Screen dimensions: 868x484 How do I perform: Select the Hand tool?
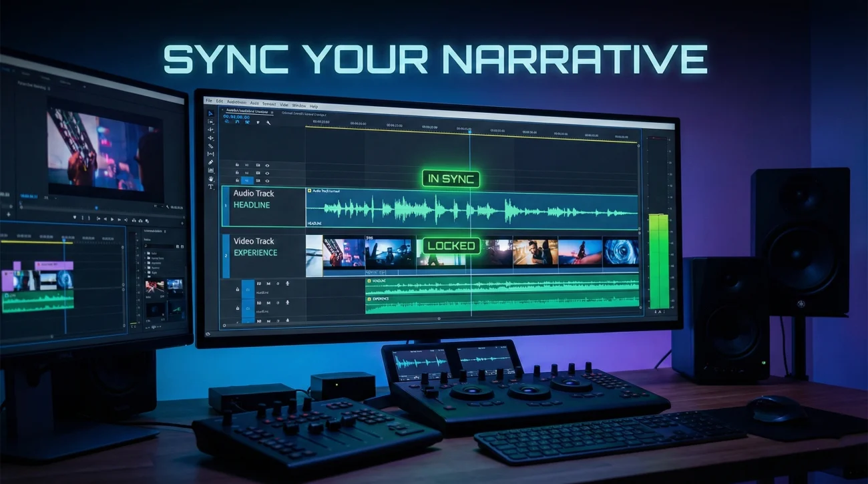pos(210,178)
